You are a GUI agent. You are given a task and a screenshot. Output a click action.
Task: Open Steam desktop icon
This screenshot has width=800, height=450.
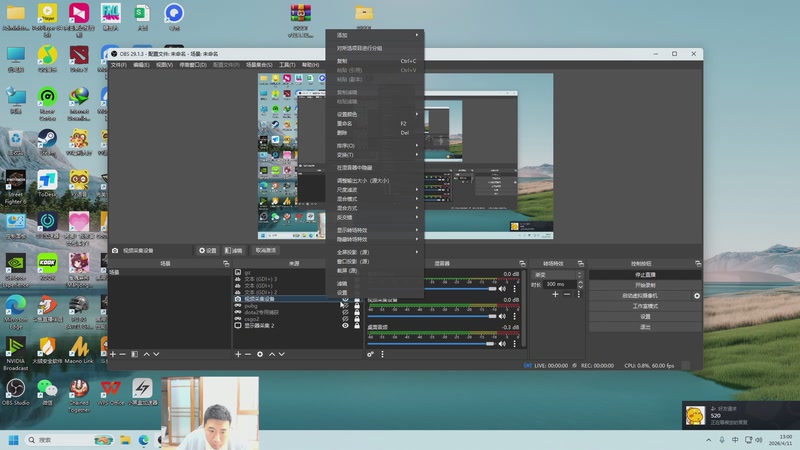47,142
